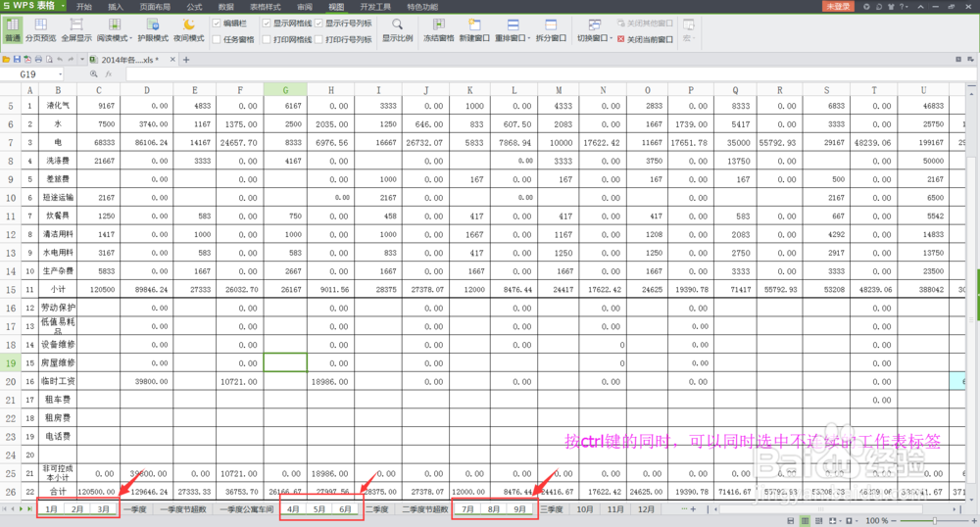Screen dimensions: 980x527
Task: Add a new document tab with plus
Action: 185,60
